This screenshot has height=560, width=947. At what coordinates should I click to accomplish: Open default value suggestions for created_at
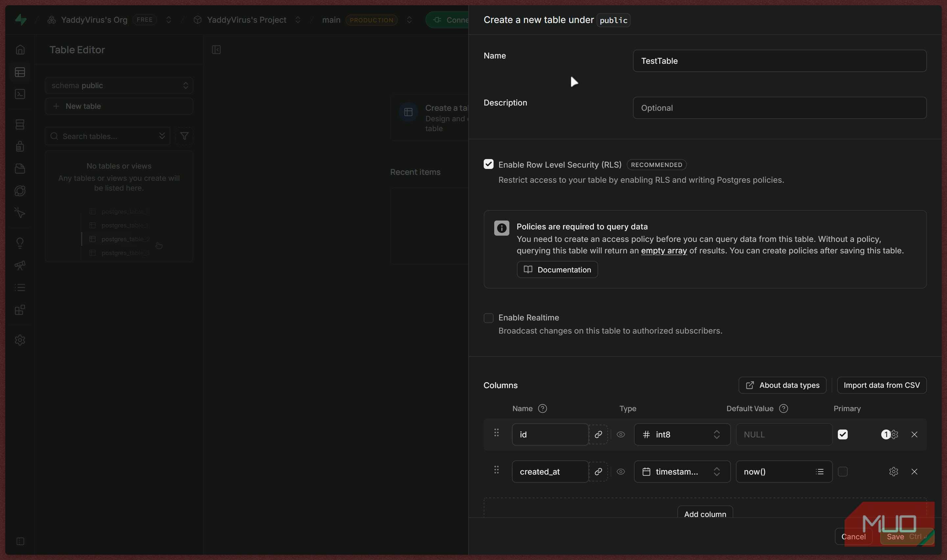point(819,471)
